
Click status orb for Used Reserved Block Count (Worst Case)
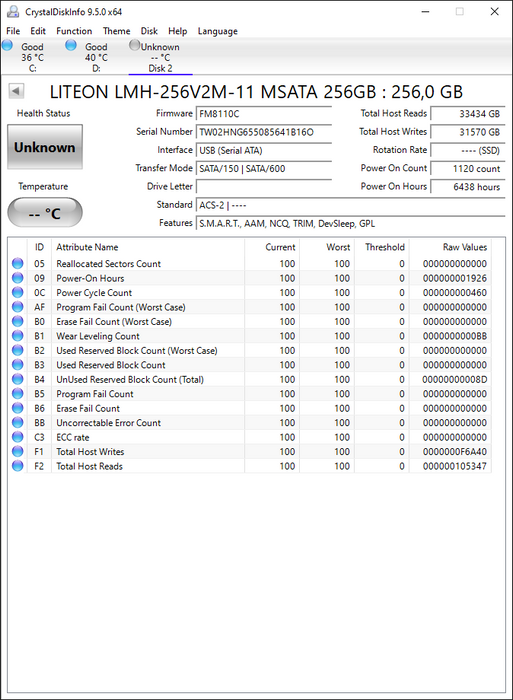(x=17, y=350)
